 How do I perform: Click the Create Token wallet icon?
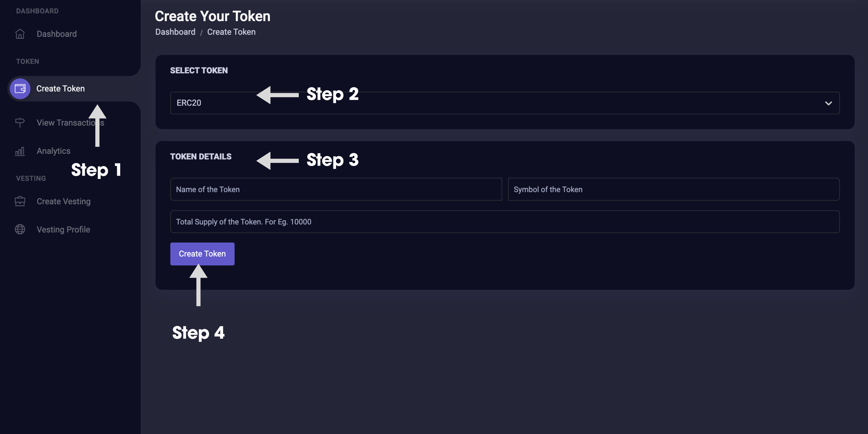coord(20,89)
